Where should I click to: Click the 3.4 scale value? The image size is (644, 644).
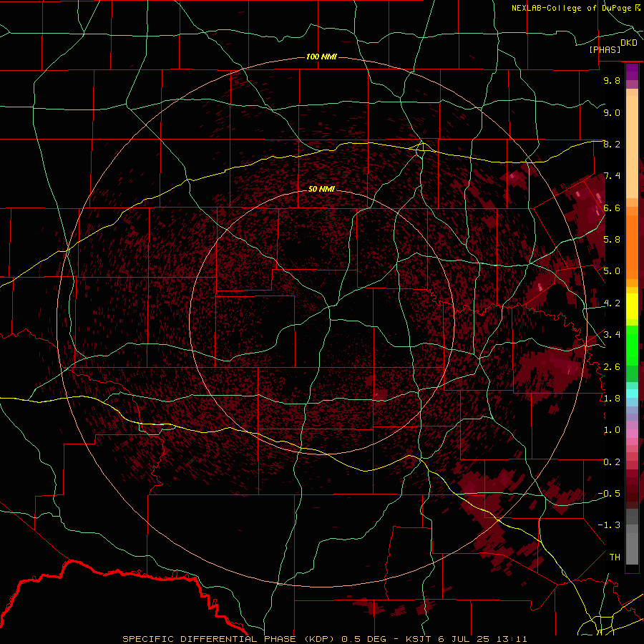click(612, 335)
